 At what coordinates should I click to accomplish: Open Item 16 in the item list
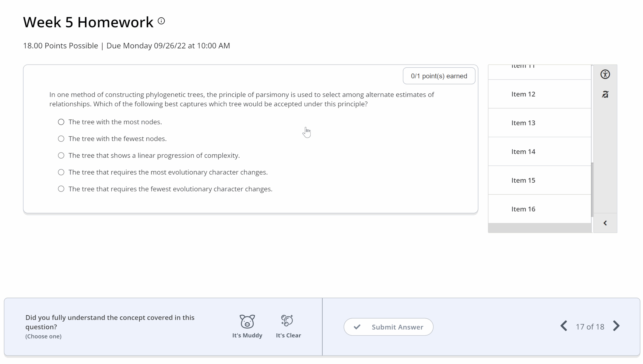(523, 209)
